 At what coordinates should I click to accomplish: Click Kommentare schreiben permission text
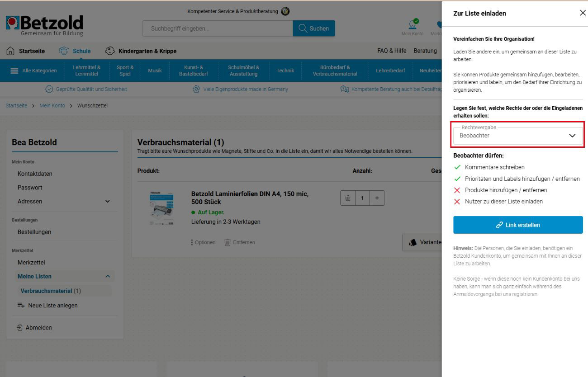coord(495,167)
